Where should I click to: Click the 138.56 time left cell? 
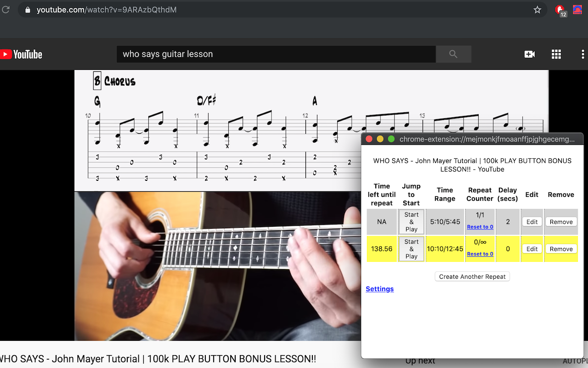pos(382,249)
